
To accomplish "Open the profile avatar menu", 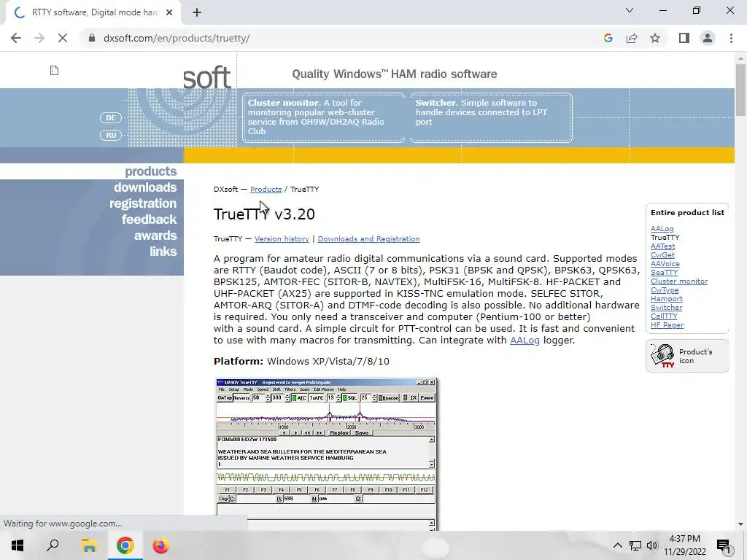I will point(708,38).
